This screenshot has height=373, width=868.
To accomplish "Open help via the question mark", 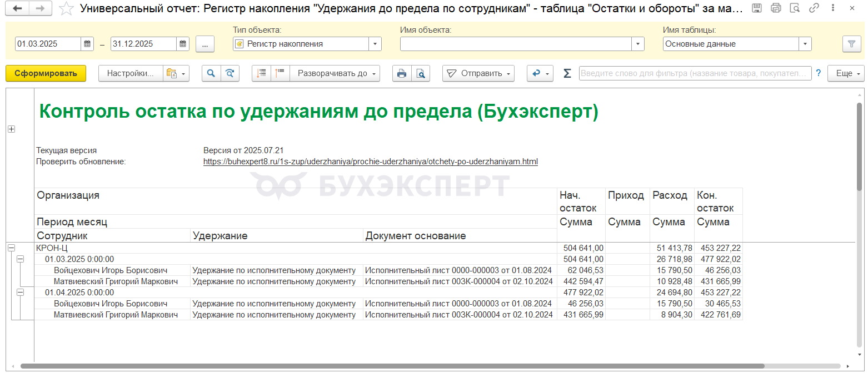I will pos(818,73).
